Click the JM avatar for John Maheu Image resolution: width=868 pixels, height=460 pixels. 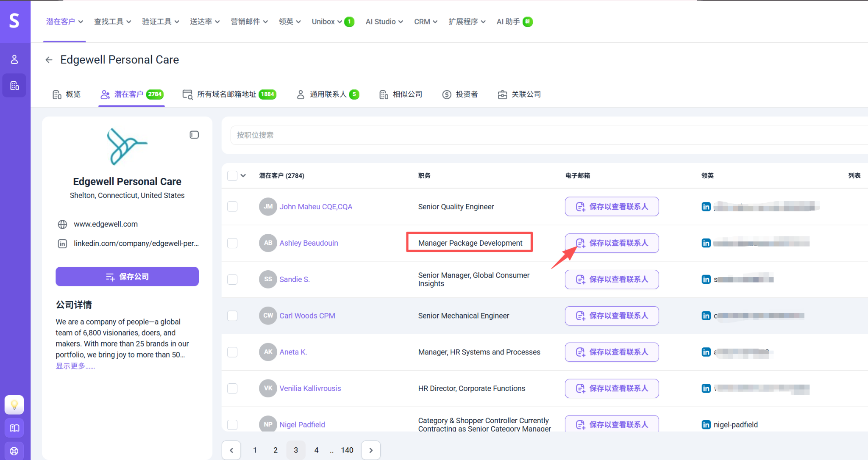coord(268,207)
